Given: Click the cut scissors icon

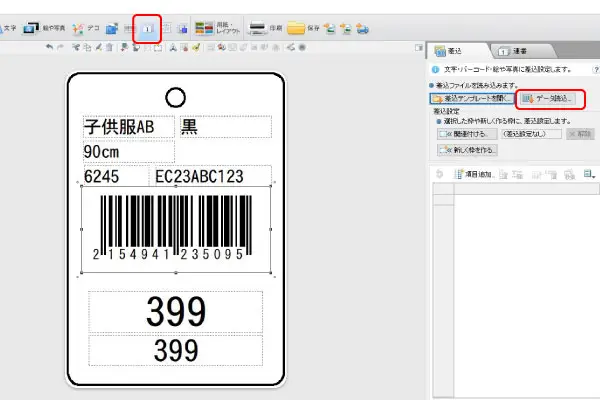Looking at the screenshot, I should point(76,47).
